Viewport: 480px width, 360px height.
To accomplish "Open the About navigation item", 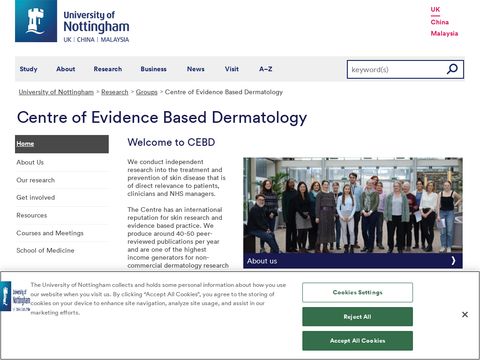I will point(65,69).
